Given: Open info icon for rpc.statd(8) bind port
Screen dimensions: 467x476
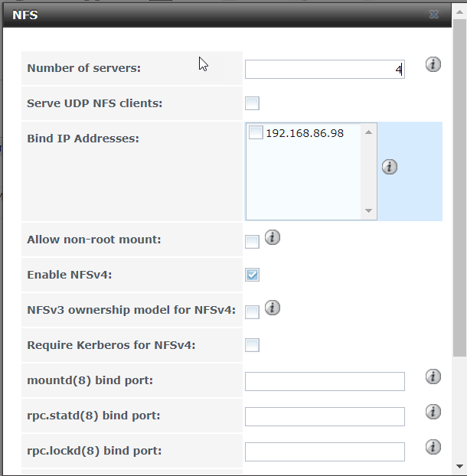Looking at the screenshot, I should pos(433,412).
